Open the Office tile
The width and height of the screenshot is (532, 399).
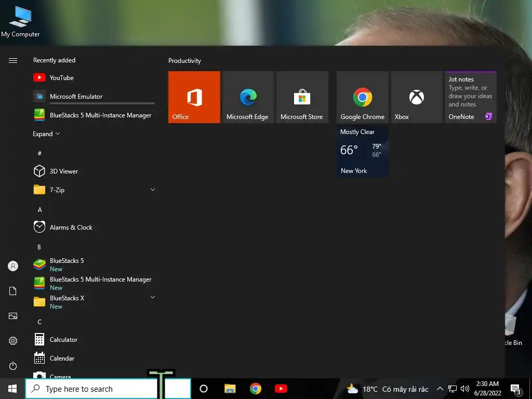point(194,97)
